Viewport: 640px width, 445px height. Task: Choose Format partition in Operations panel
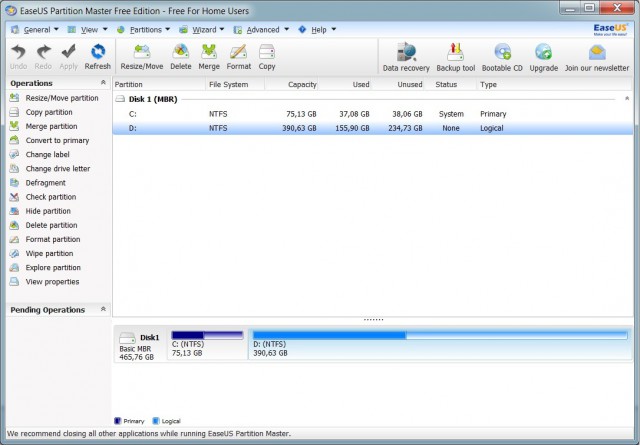45,240
